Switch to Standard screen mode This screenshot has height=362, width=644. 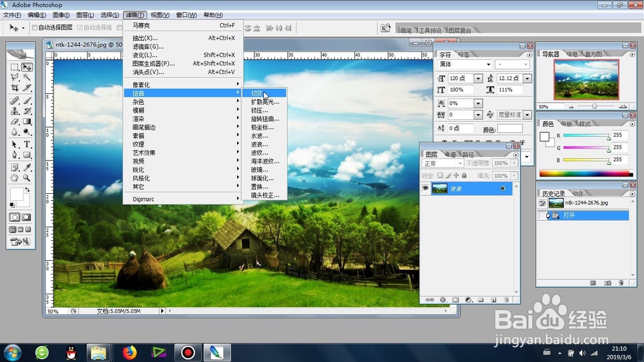click(13, 230)
